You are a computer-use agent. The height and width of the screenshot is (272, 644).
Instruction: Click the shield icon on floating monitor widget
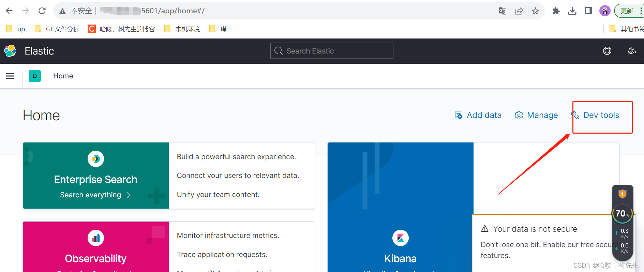623,194
